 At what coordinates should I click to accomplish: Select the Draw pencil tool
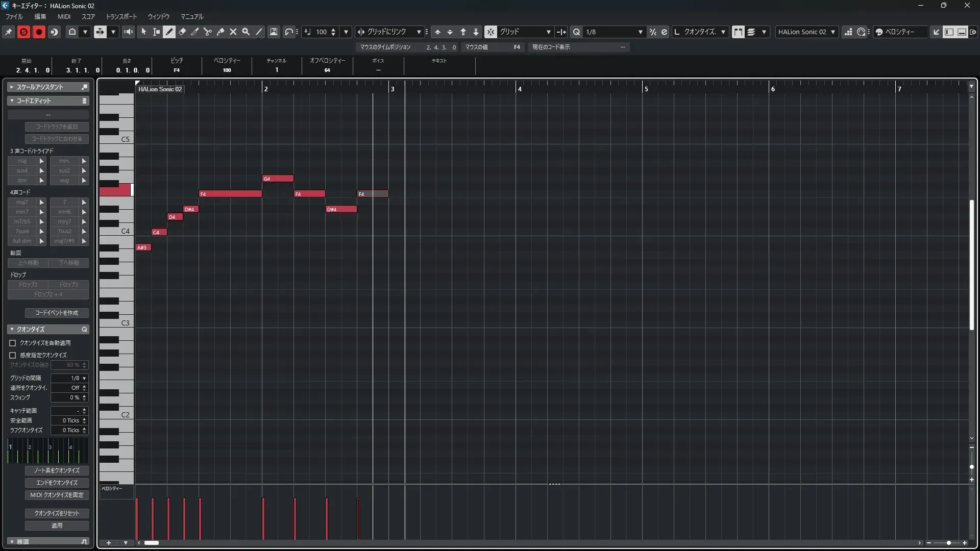[169, 32]
